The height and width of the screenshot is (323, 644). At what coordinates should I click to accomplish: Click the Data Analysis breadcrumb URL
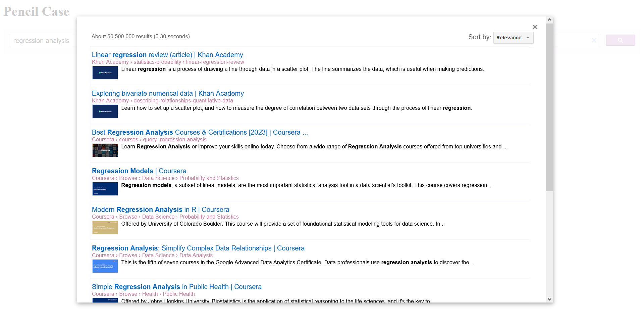pos(152,256)
